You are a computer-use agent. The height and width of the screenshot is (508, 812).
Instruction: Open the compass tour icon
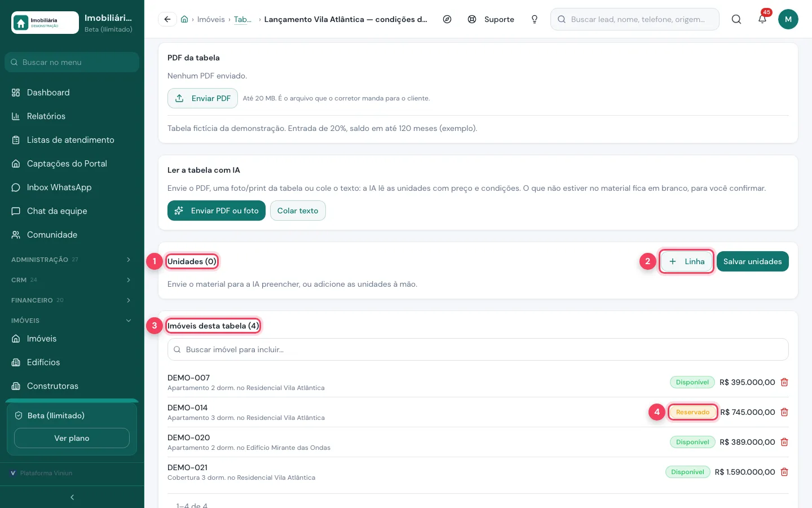point(447,19)
